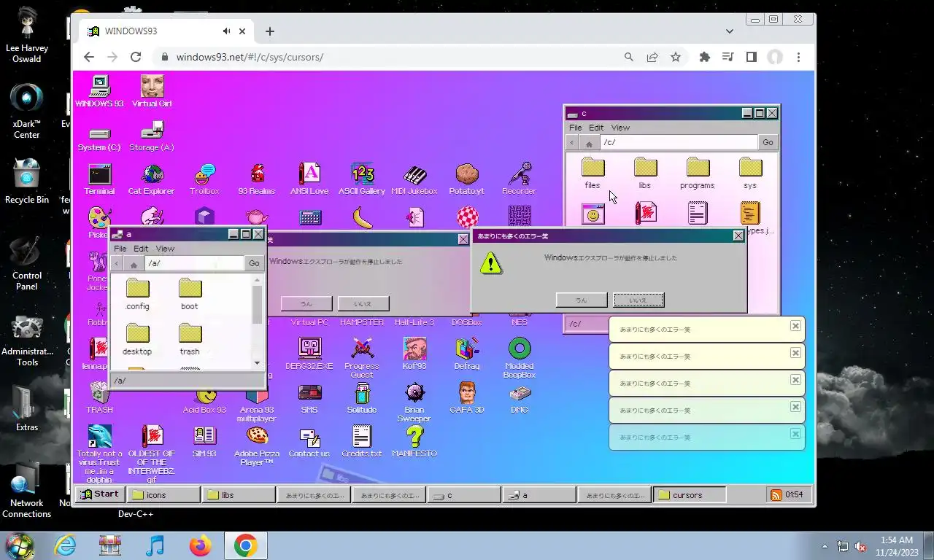Launch GAFA 3D icon

pos(467,398)
